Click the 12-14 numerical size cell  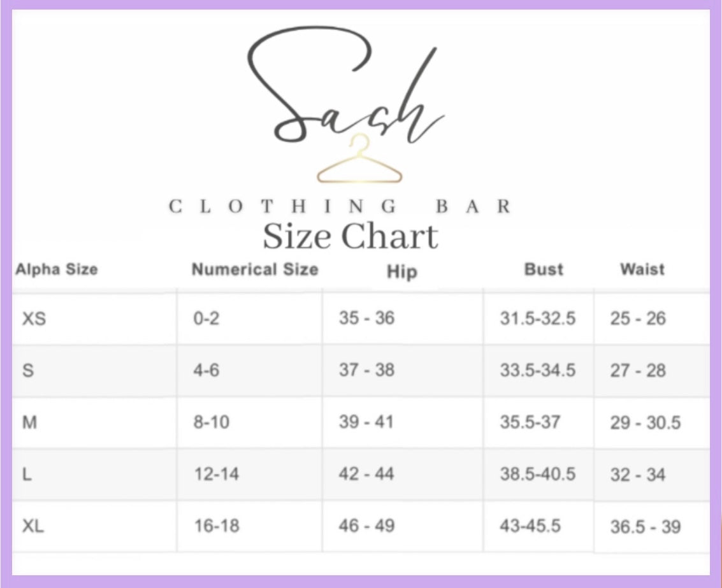[217, 475]
